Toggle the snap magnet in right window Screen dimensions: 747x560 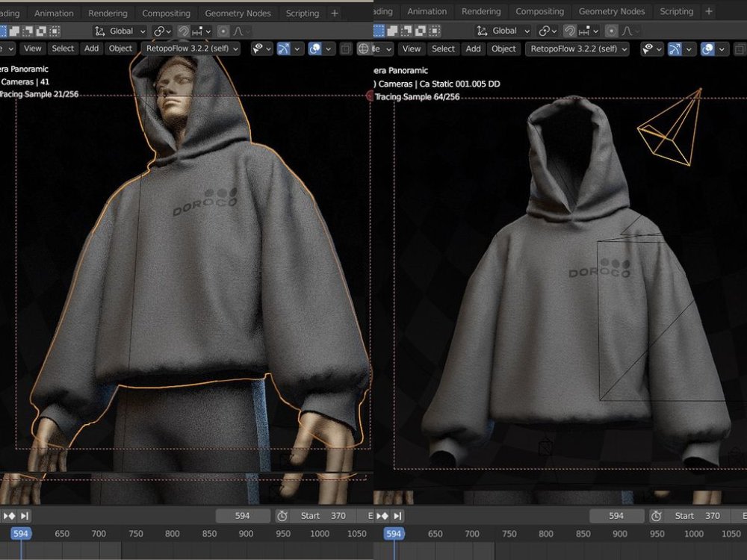569,31
